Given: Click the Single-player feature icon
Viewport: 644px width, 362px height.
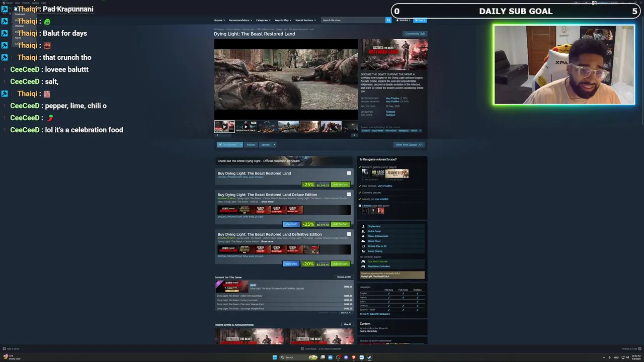Looking at the screenshot, I should tap(363, 226).
